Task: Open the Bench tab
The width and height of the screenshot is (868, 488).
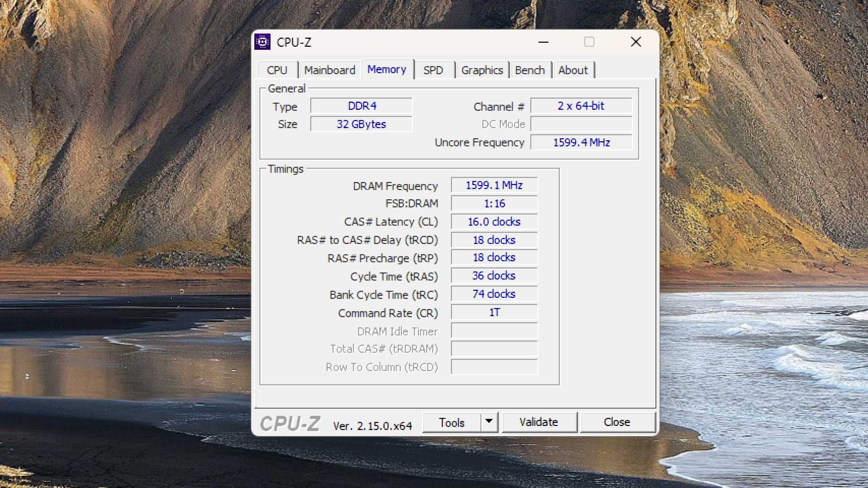Action: (530, 70)
